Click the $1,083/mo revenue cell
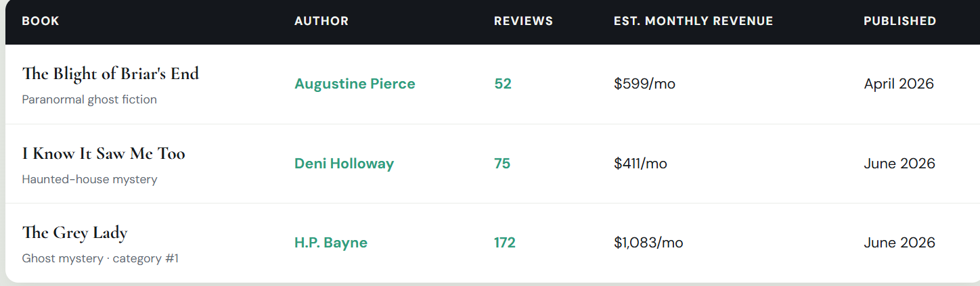The height and width of the screenshot is (286, 980). click(x=648, y=243)
